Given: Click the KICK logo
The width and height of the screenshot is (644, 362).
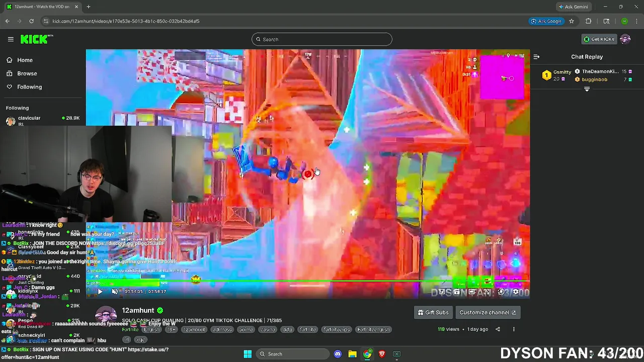Looking at the screenshot, I should point(37,39).
